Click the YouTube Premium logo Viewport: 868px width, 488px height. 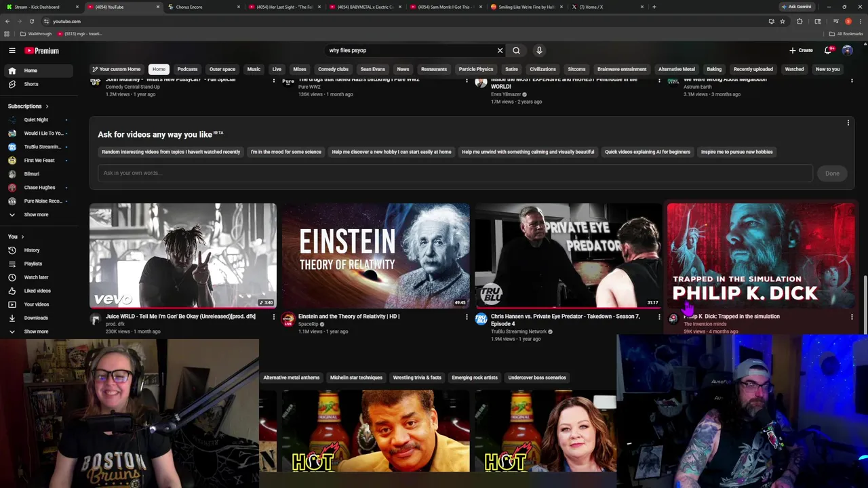tap(42, 51)
